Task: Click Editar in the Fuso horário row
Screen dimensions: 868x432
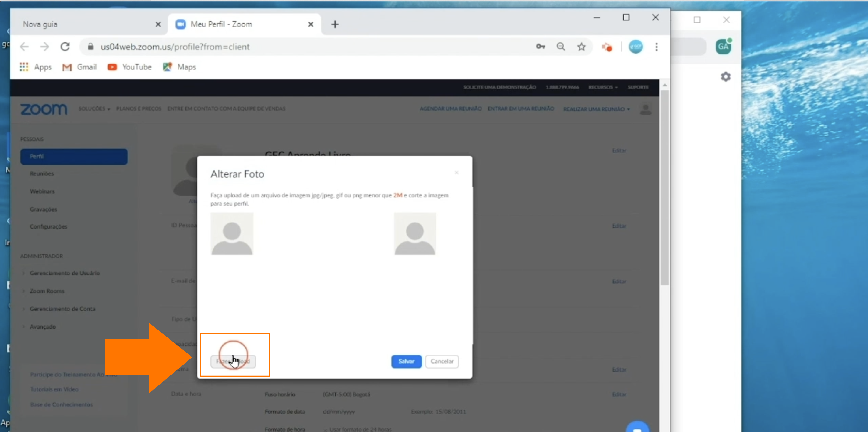Action: 619,394
